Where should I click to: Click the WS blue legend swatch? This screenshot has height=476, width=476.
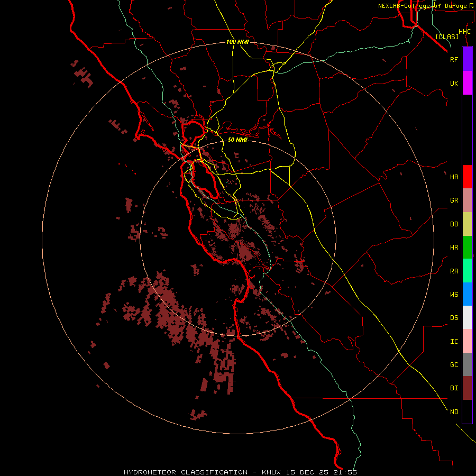pos(467,294)
